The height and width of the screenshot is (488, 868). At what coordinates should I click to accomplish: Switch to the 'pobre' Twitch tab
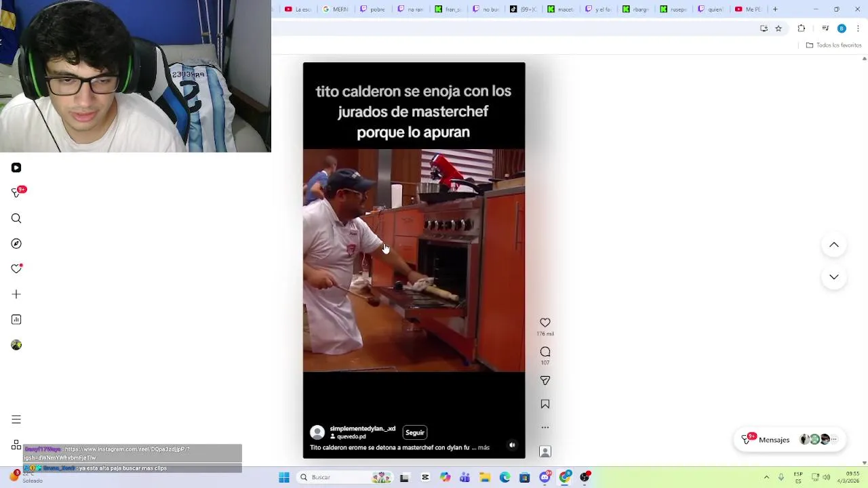373,9
